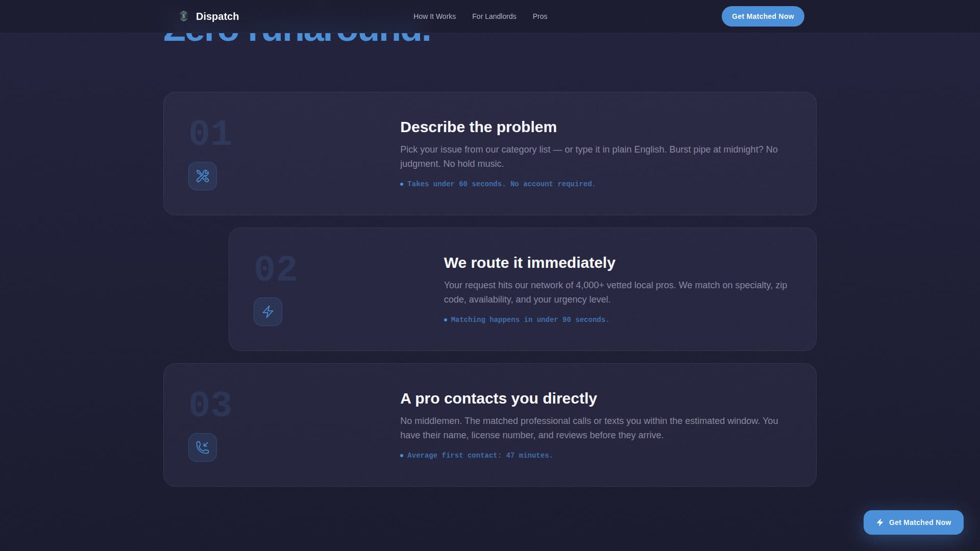Click text 'Matching happens in under 90 seconds.'
This screenshot has width=980, height=551.
tap(530, 320)
